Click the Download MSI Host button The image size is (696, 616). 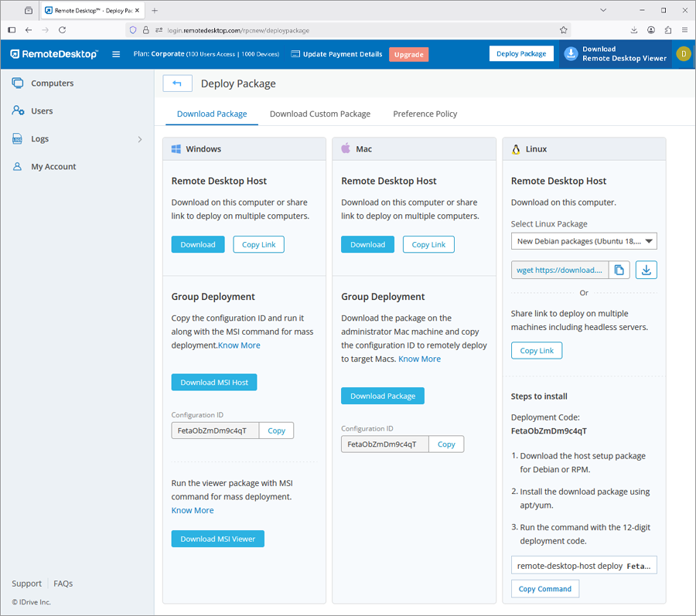point(213,383)
